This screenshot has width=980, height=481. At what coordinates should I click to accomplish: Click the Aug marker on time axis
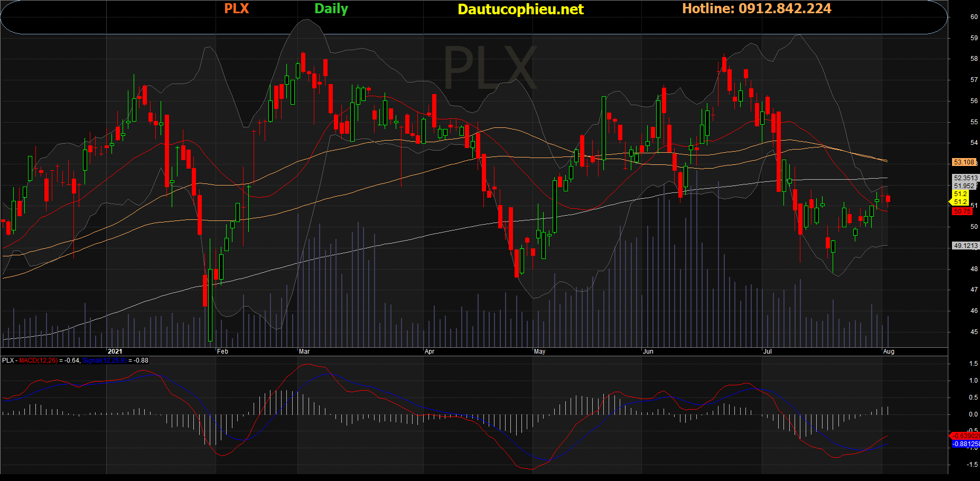(x=889, y=351)
